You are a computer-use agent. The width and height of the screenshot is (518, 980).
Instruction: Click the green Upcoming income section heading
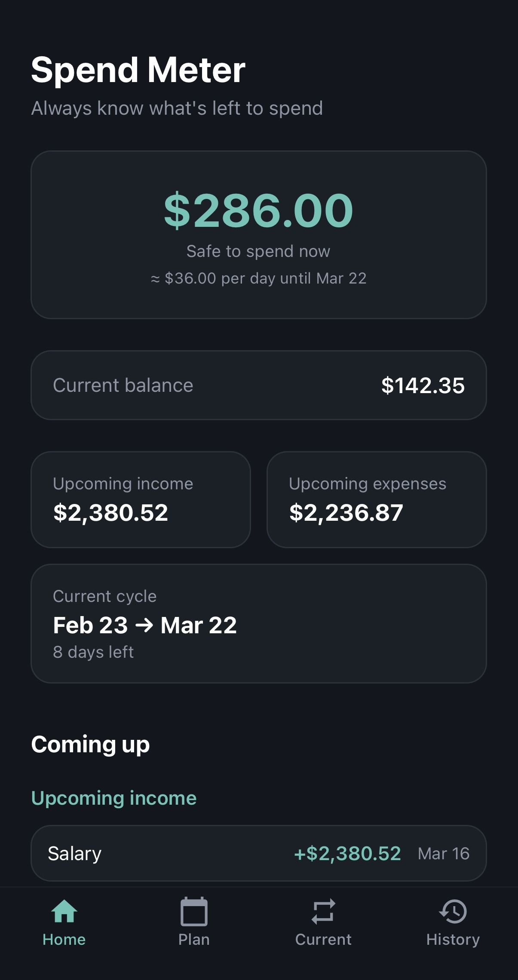[x=114, y=798]
